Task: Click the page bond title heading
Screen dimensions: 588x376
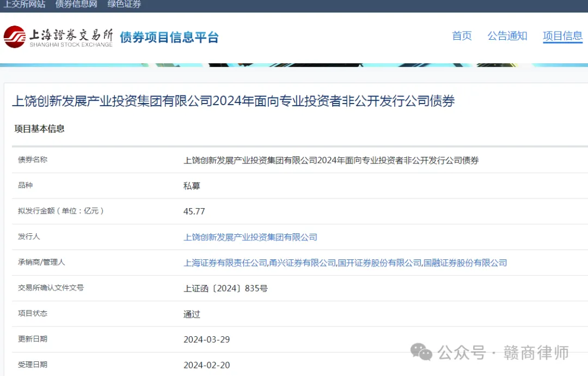Action: coord(233,101)
